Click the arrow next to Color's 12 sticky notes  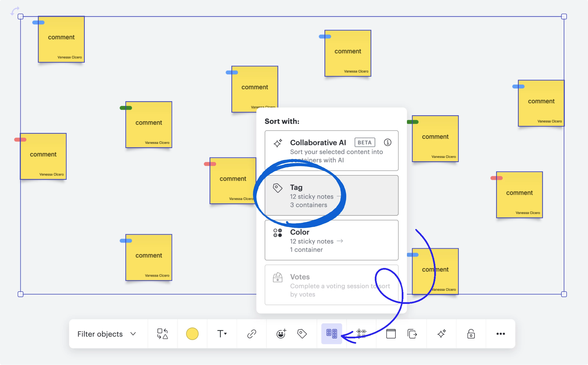[340, 241]
